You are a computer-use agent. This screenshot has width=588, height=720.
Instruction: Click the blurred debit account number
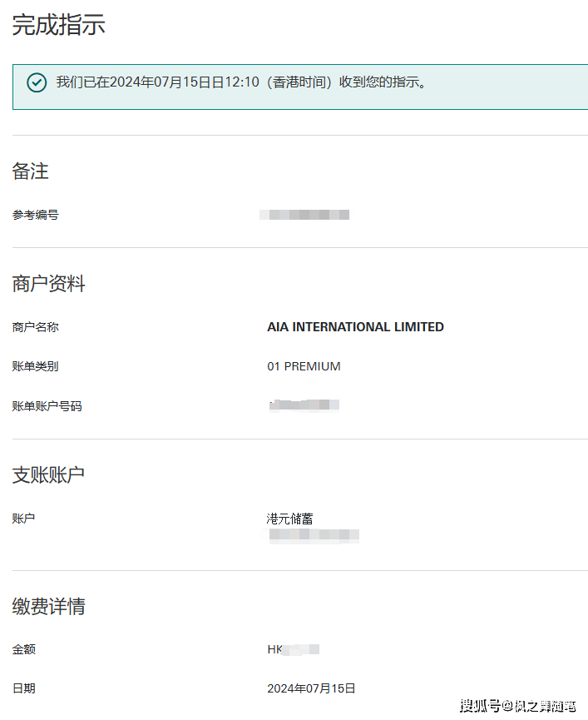tap(314, 535)
